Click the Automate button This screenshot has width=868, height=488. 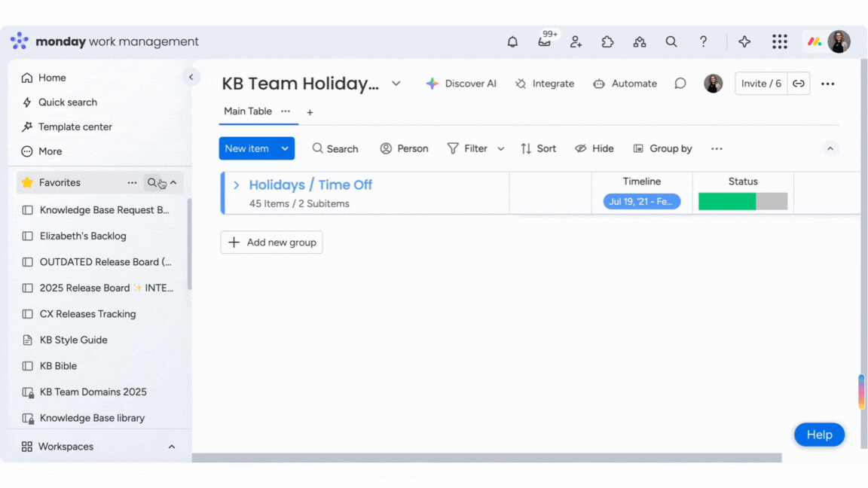pyautogui.click(x=625, y=84)
